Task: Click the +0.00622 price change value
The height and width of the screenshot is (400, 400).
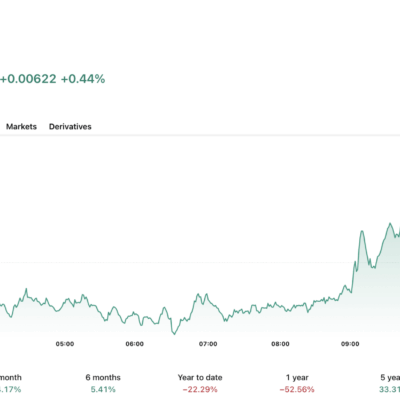Action: (x=28, y=79)
